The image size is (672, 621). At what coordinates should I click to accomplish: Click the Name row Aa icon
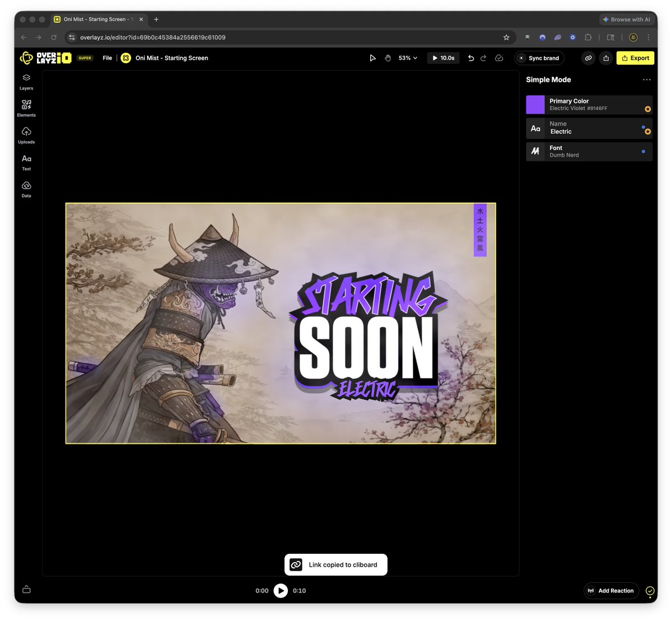tap(535, 128)
